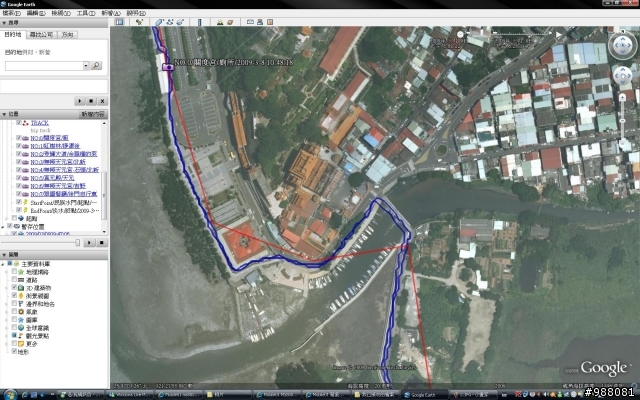Click the Look joystick compass control
Image resolution: width=640 pixels, height=400 pixels.
point(622,45)
